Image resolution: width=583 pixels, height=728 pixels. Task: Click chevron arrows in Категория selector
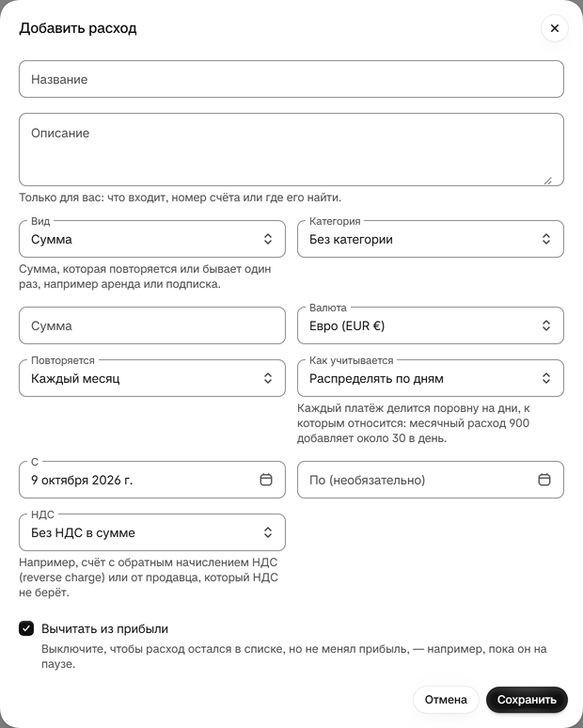click(546, 239)
